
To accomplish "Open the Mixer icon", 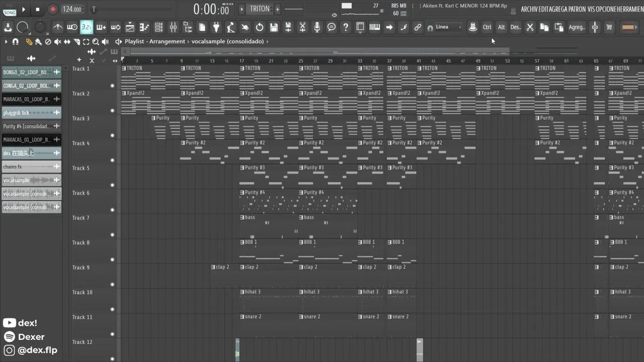I will pyautogui.click(x=173, y=27).
